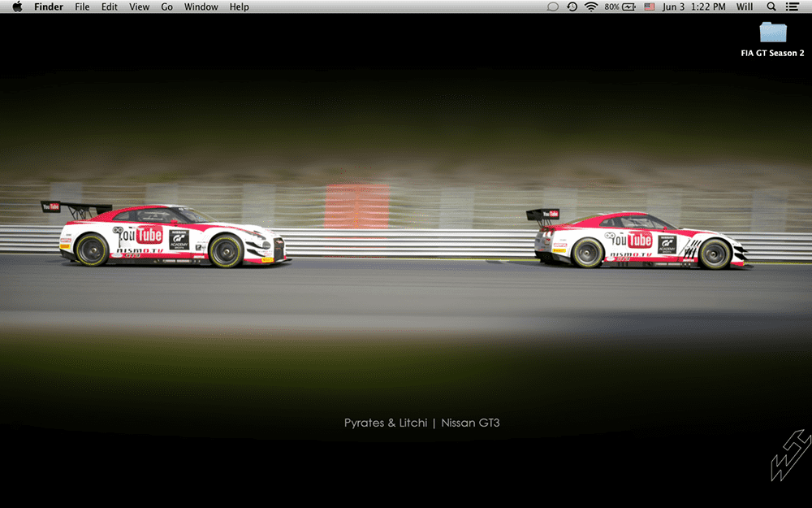Viewport: 812px width, 508px height.
Task: Click the Messages speech bubble status icon
Action: (552, 7)
